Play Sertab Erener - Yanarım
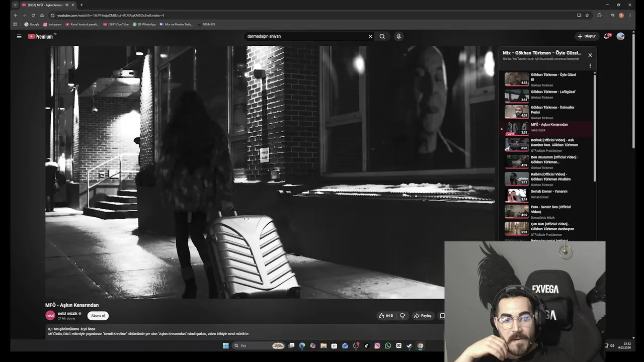The height and width of the screenshot is (362, 644). [x=547, y=195]
